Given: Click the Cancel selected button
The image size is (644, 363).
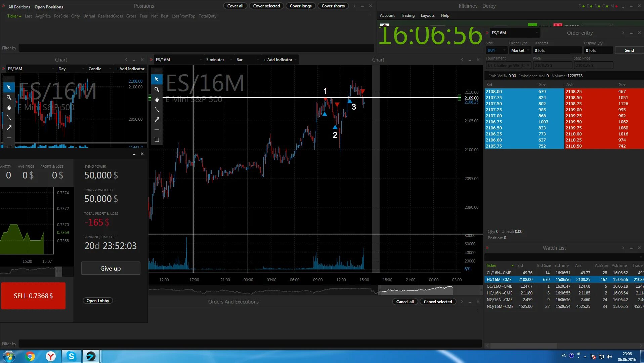Looking at the screenshot, I should [x=438, y=301].
